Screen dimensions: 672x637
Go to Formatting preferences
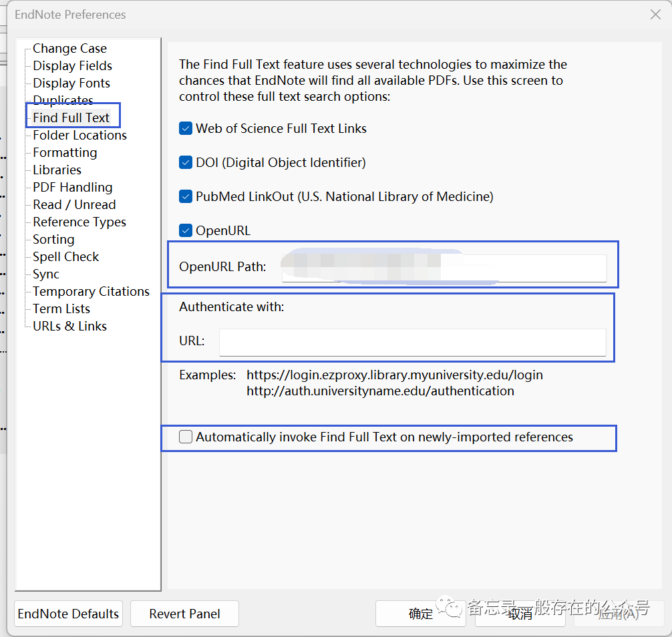(65, 152)
